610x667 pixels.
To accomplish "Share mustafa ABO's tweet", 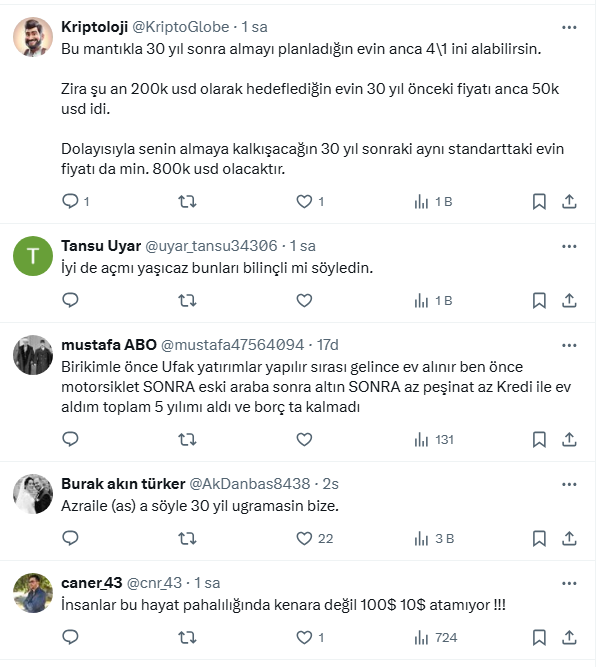I will click(x=569, y=438).
